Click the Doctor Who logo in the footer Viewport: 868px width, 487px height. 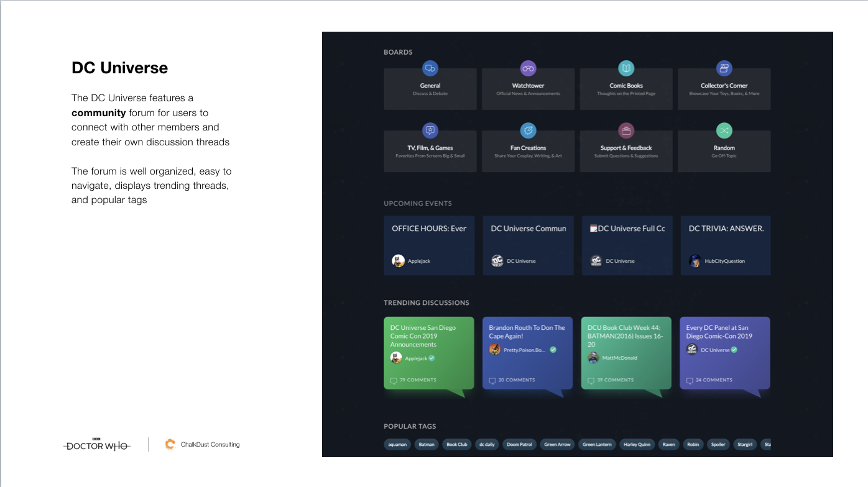tap(98, 444)
